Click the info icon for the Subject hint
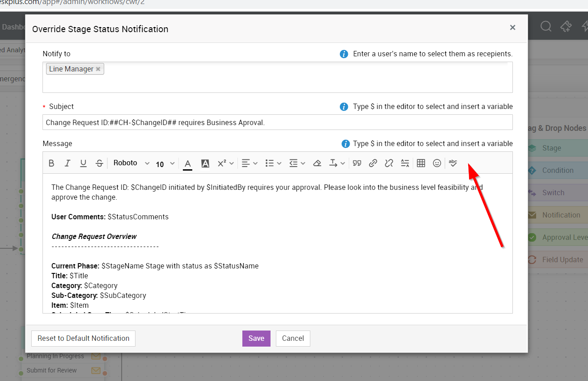 (344, 107)
